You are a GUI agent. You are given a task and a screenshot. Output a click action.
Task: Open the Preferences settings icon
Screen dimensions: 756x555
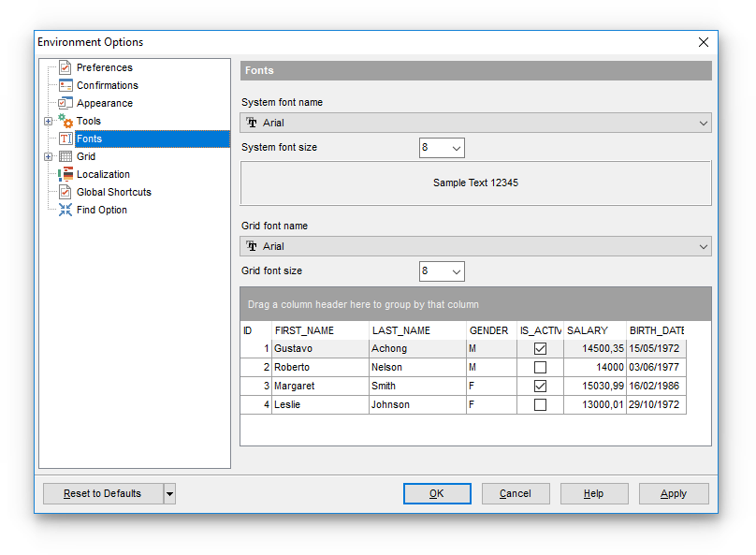(65, 67)
